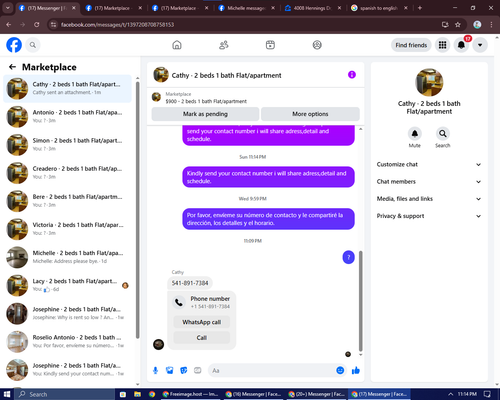500x400 pixels.
Task: Open Lacy conversation in chat list
Action: (x=67, y=285)
